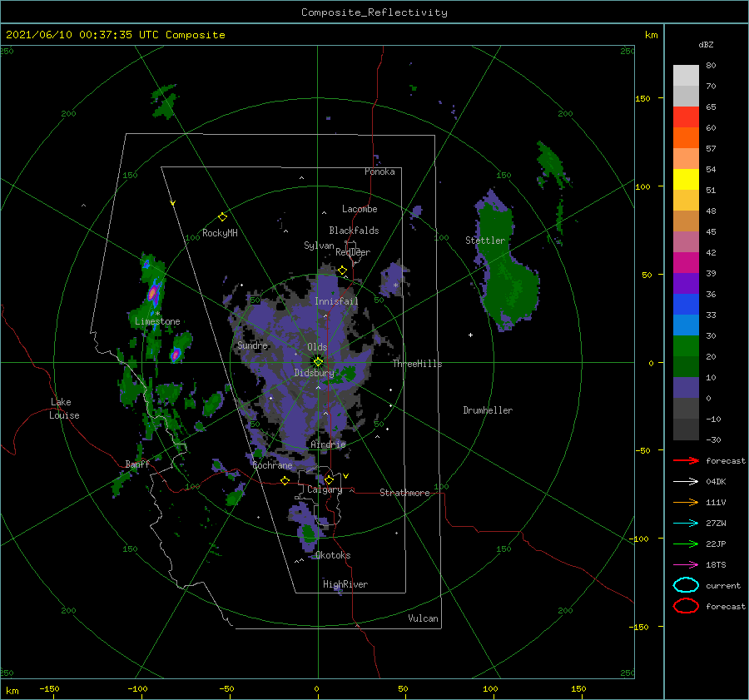The width and height of the screenshot is (749, 700).
Task: Click the 150 label on the right axis
Action: [643, 98]
